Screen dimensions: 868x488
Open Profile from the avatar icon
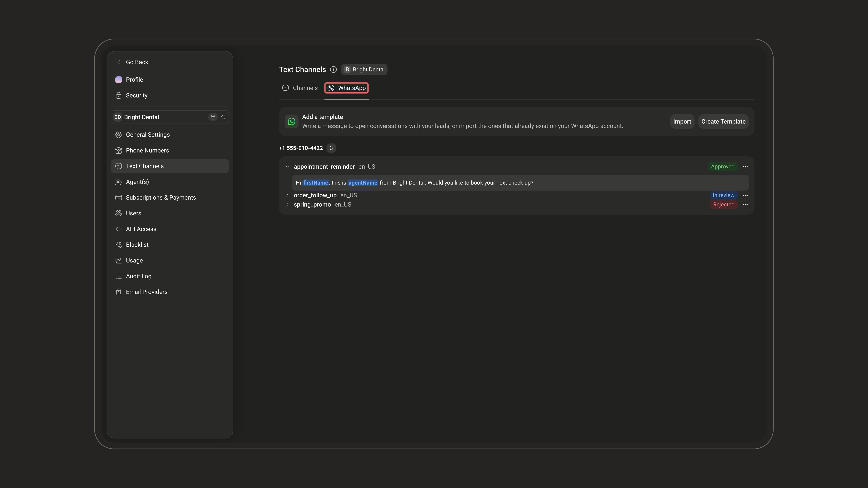pyautogui.click(x=118, y=79)
